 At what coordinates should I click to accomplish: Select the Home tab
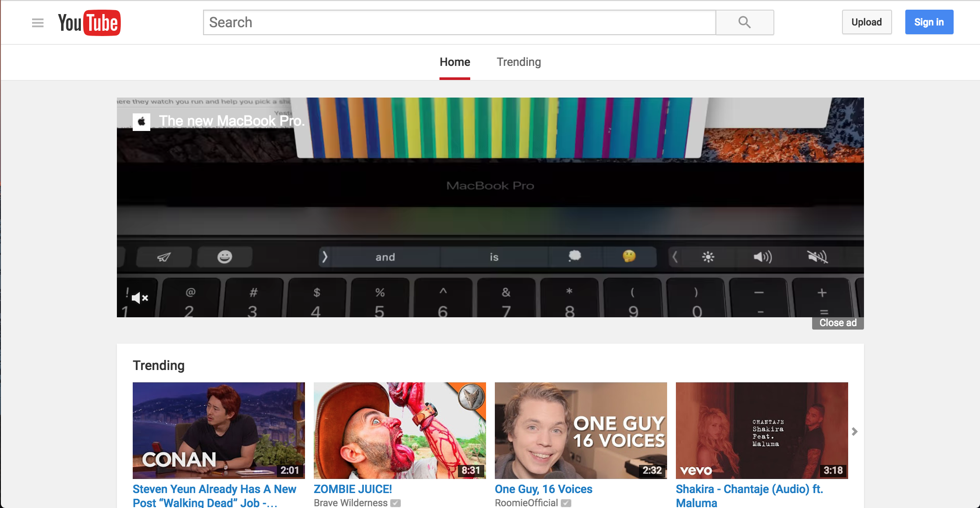(x=455, y=62)
